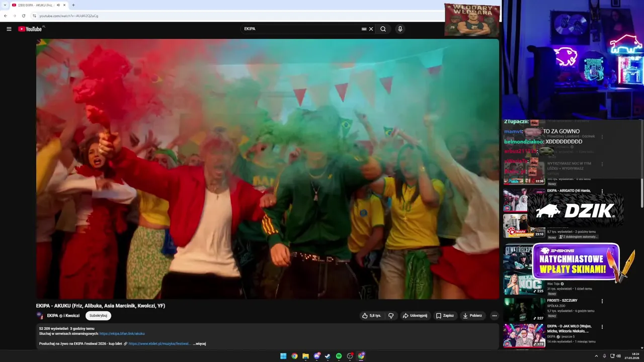644x362 pixels.
Task: Open the 18:24 clock and date flyout
Action: coord(632,356)
